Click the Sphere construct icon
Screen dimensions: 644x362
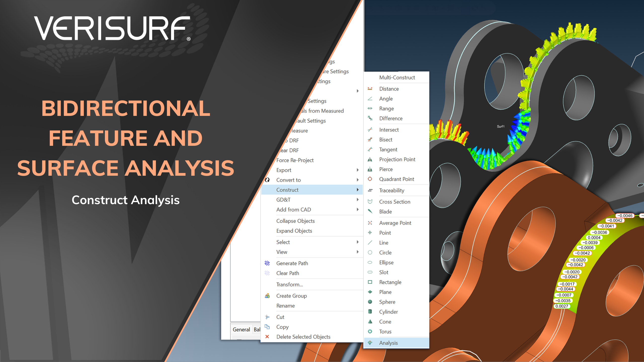click(x=370, y=302)
